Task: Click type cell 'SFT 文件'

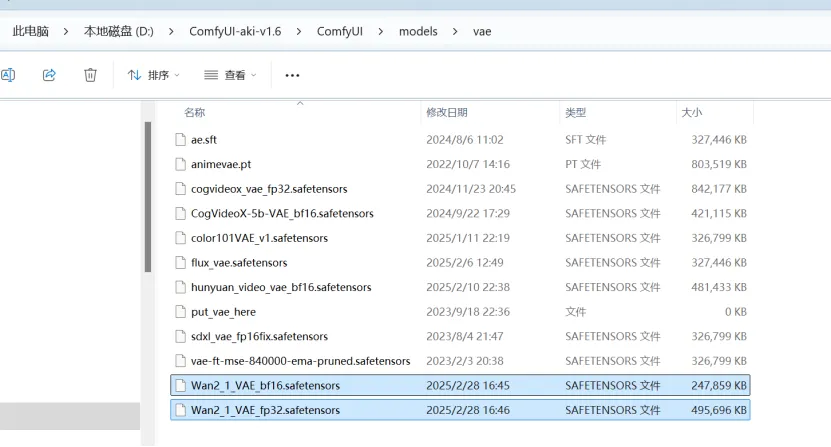Action: coord(586,139)
